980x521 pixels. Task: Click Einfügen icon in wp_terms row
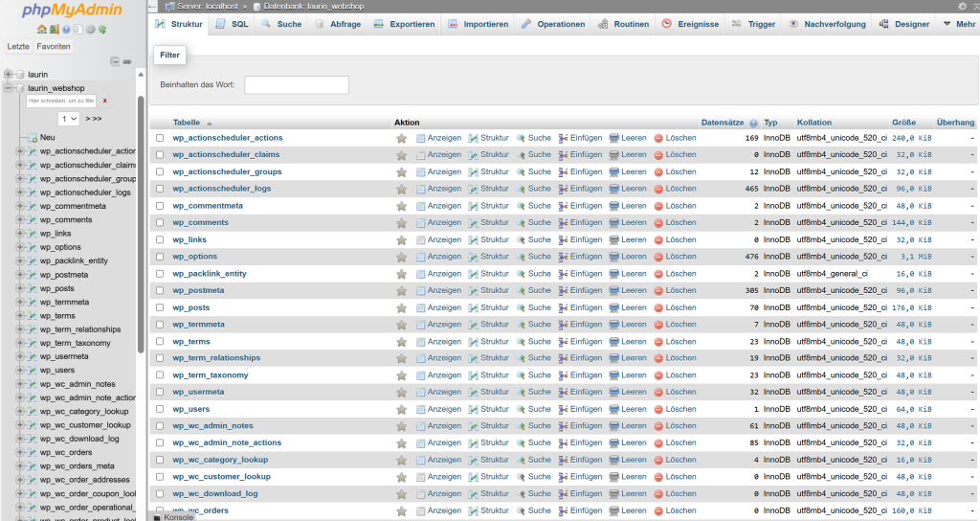pos(563,342)
